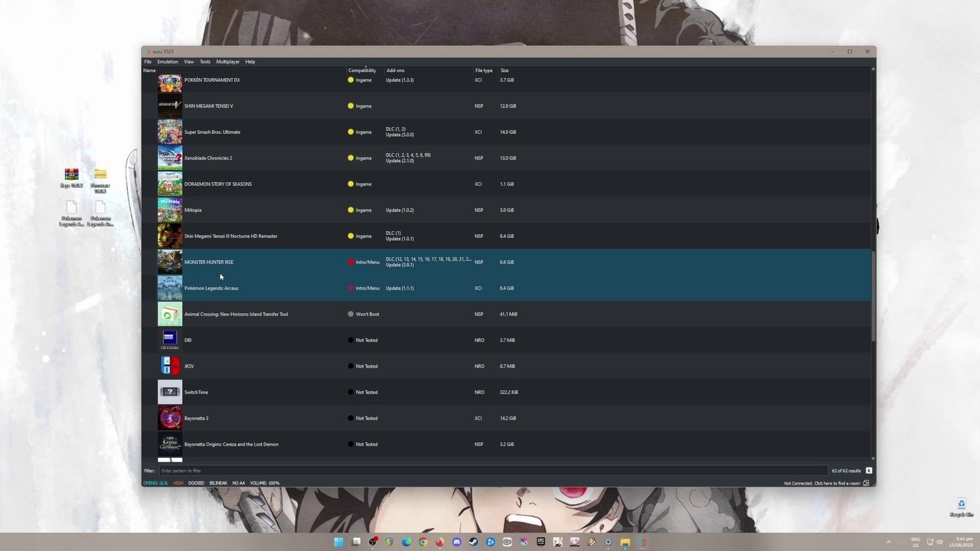Select the DBI installer homebrew icon
This screenshot has width=980, height=551.
pyautogui.click(x=170, y=341)
